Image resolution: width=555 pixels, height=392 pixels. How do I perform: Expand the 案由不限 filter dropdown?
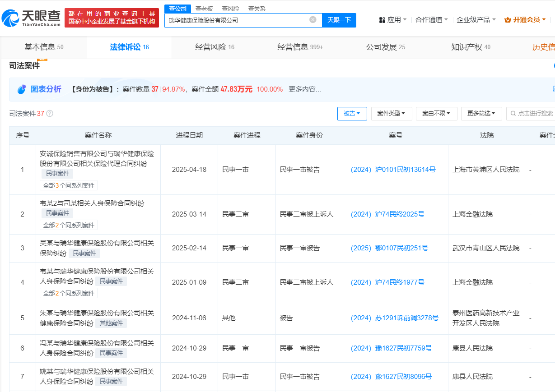pos(437,114)
